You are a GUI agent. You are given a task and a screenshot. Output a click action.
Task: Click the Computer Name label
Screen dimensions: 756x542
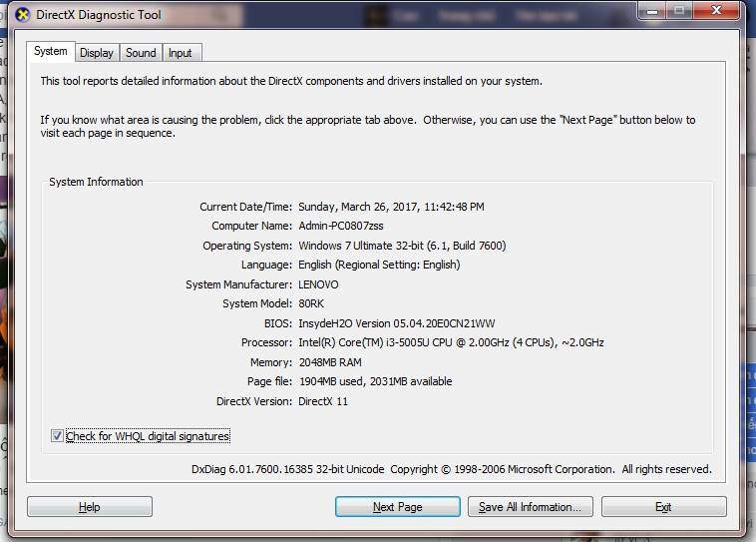tap(251, 226)
